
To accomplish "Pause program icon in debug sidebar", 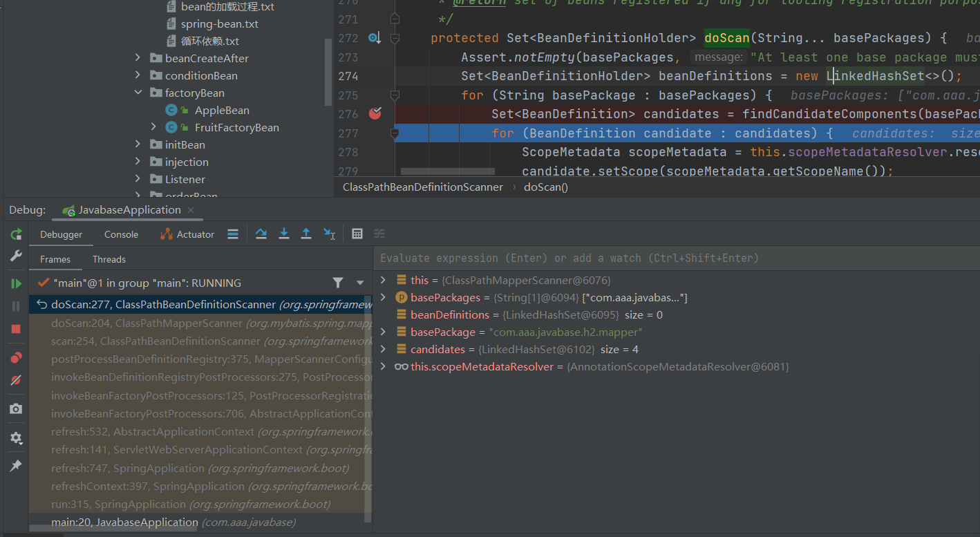I will [16, 306].
